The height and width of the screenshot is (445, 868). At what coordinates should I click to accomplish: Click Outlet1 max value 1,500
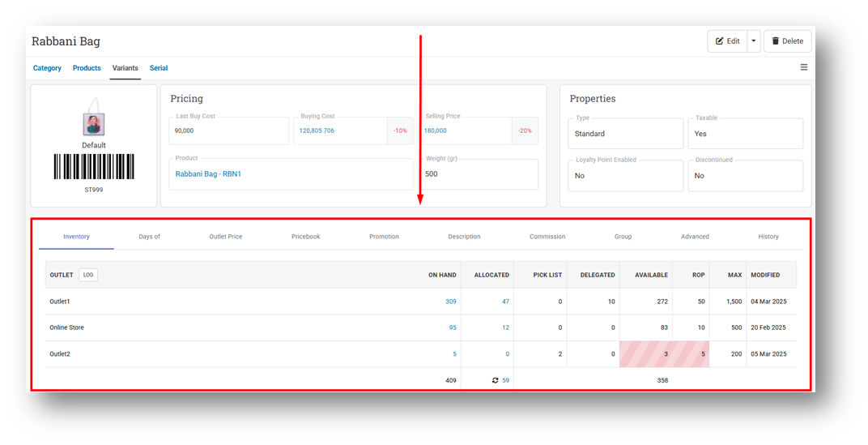(734, 302)
